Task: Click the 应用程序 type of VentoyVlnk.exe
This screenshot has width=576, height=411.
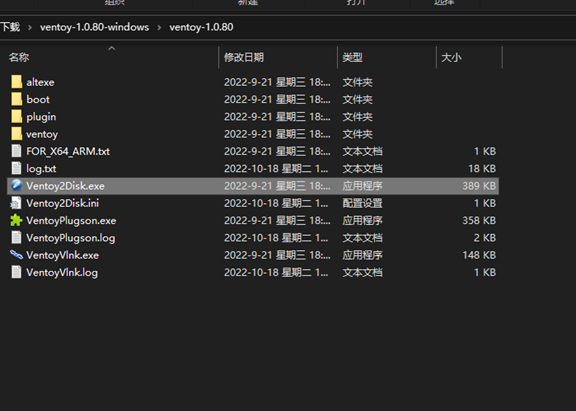Action: pos(363,255)
